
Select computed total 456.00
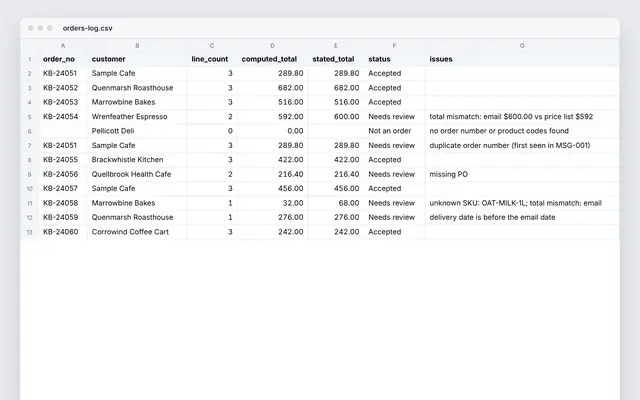273,189
